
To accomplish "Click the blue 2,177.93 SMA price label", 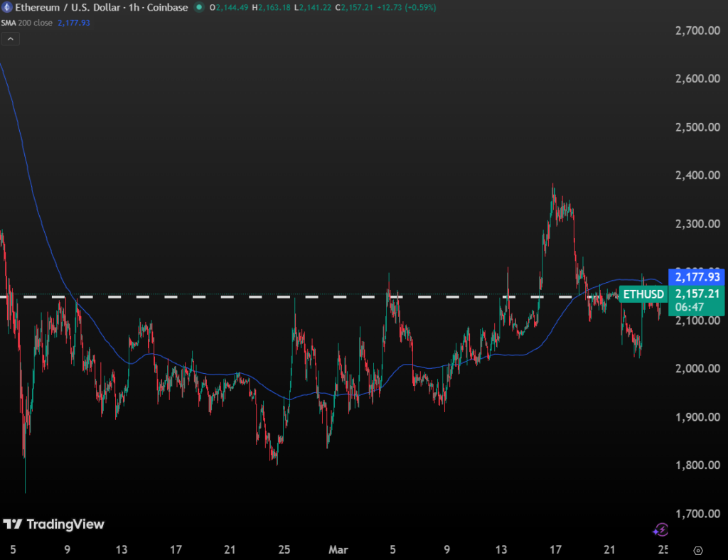I will tap(697, 276).
